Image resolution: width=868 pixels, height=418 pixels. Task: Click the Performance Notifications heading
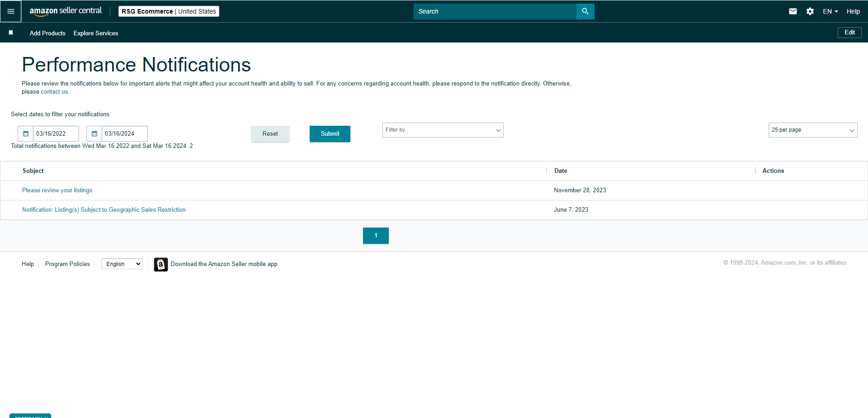(136, 65)
